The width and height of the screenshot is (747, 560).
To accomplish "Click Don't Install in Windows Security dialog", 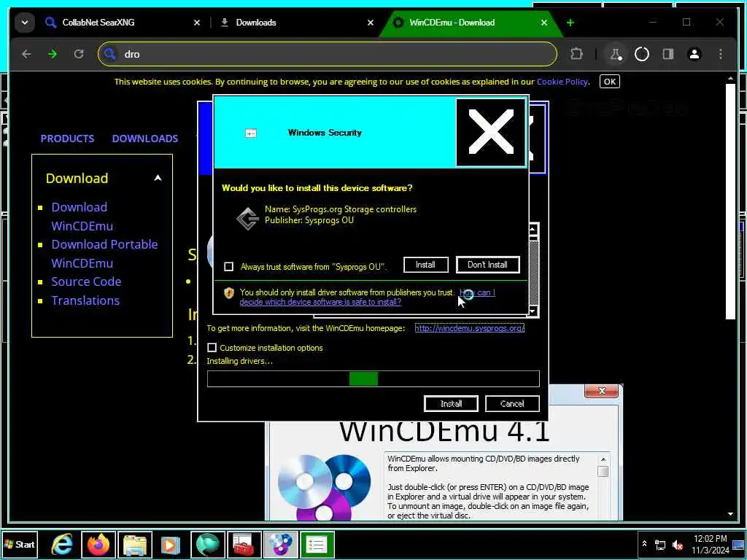I will [487, 265].
